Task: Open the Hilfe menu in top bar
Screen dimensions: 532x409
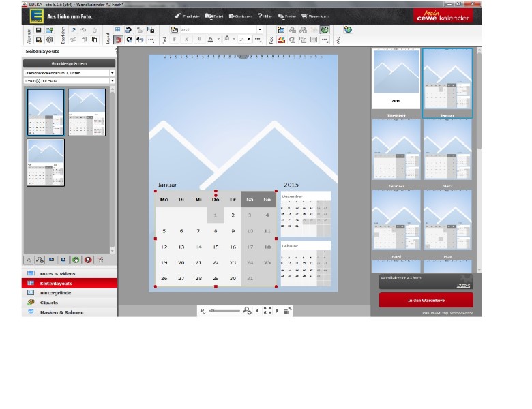Action: pos(265,16)
